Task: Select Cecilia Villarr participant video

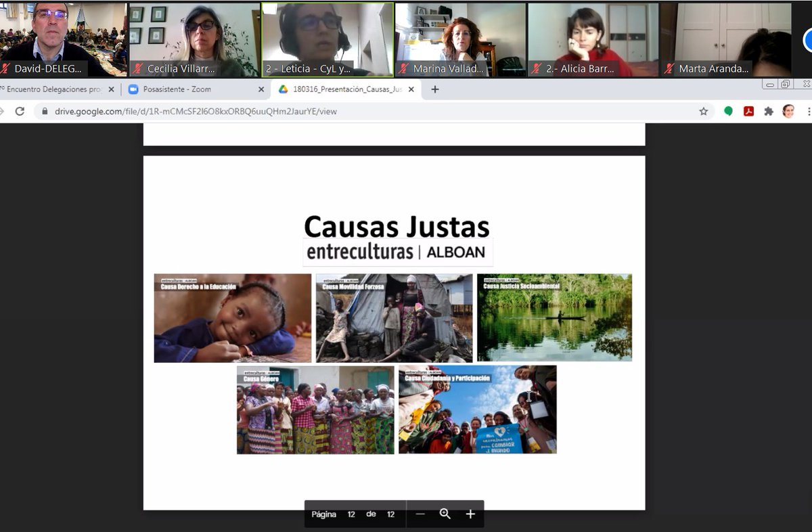Action: click(194, 39)
